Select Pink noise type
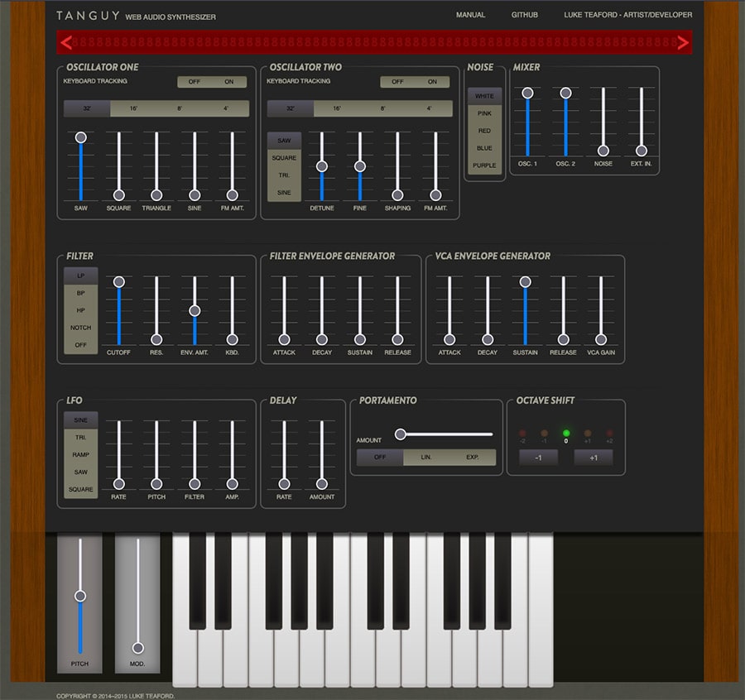Viewport: 745px width, 700px height. [484, 113]
